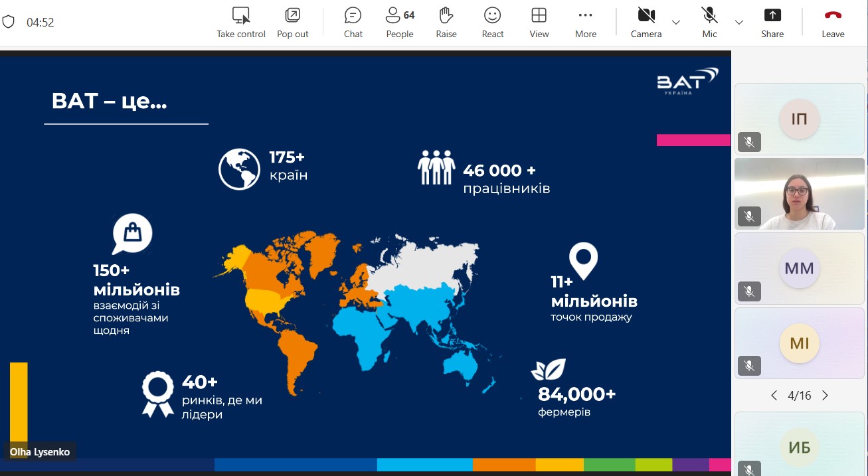Click the shopping bag icon above 150+ мільйонів
Viewport: 868px width, 476px height.
[x=133, y=234]
